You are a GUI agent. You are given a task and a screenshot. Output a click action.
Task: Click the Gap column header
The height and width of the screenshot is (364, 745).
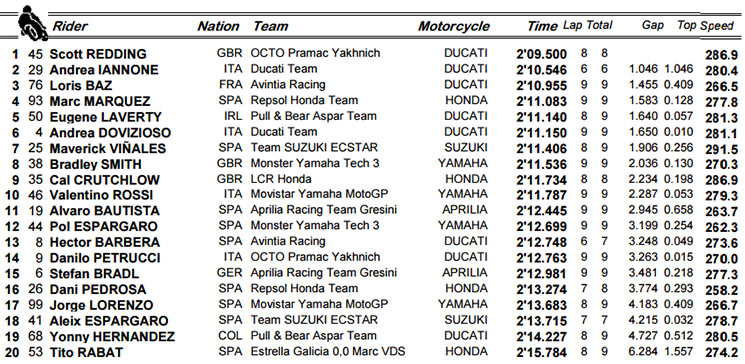(653, 26)
